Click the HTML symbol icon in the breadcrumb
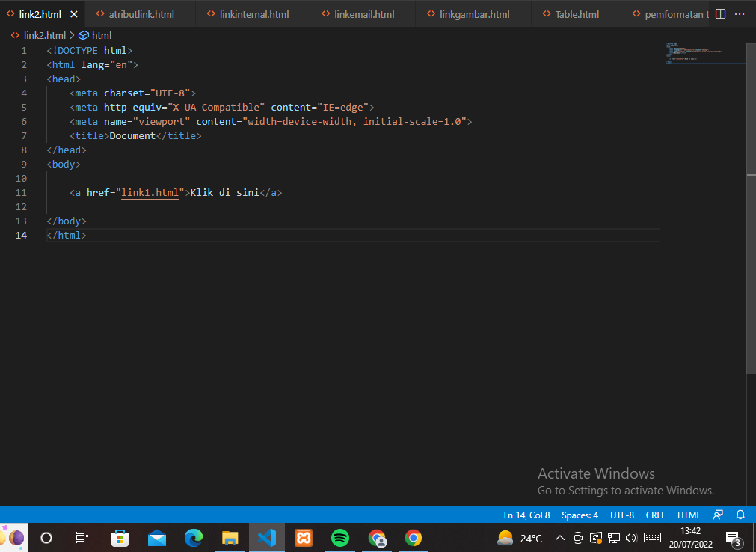Viewport: 756px width, 552px height. pos(84,35)
